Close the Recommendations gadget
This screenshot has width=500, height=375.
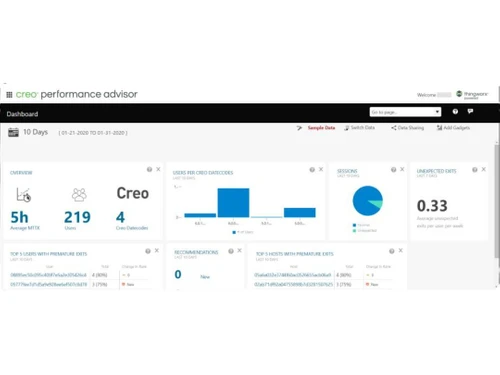click(239, 250)
